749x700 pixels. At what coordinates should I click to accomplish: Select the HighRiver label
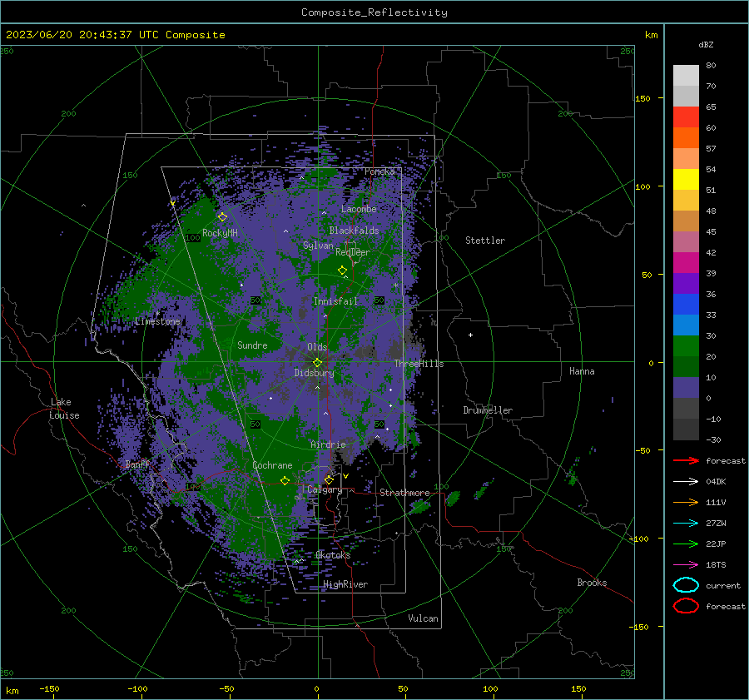[345, 584]
